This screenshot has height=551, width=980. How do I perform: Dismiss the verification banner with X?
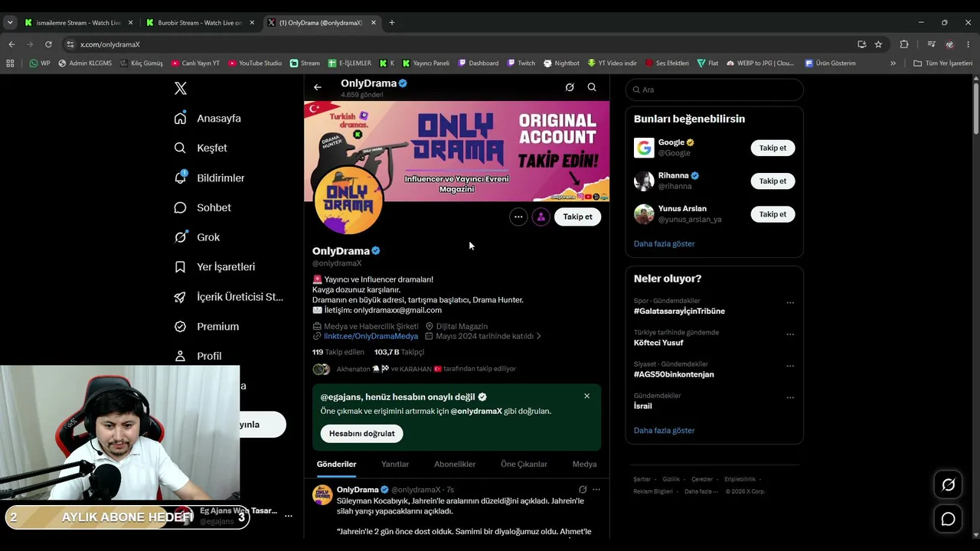click(586, 396)
